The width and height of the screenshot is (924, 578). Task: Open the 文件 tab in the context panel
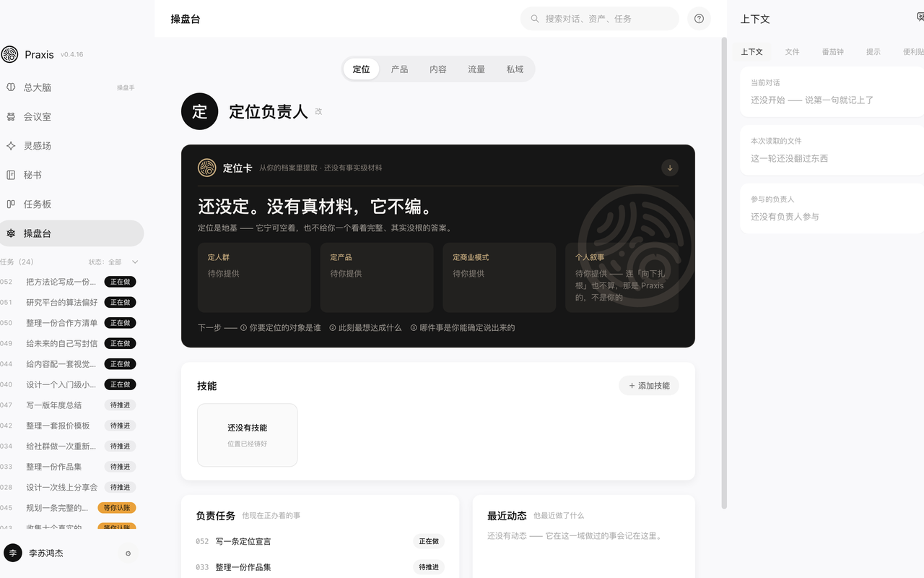[793, 52]
